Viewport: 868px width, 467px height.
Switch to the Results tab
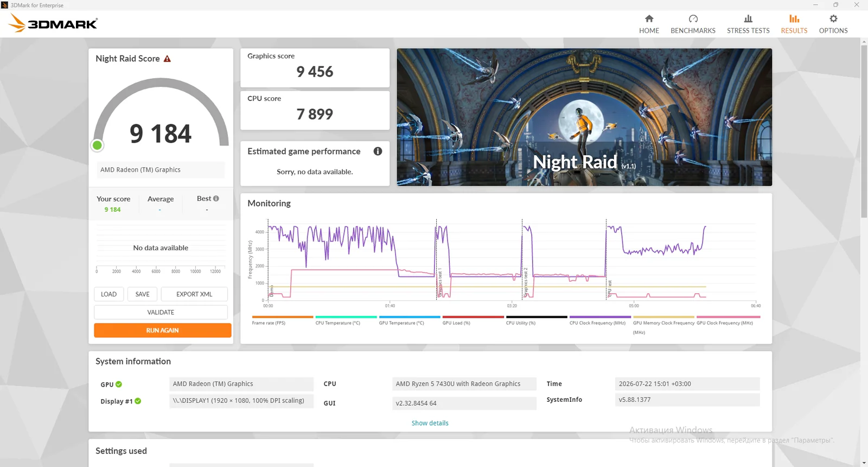[x=794, y=24]
